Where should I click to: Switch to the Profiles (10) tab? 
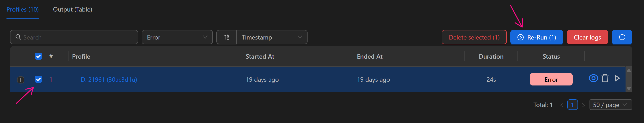(x=22, y=10)
